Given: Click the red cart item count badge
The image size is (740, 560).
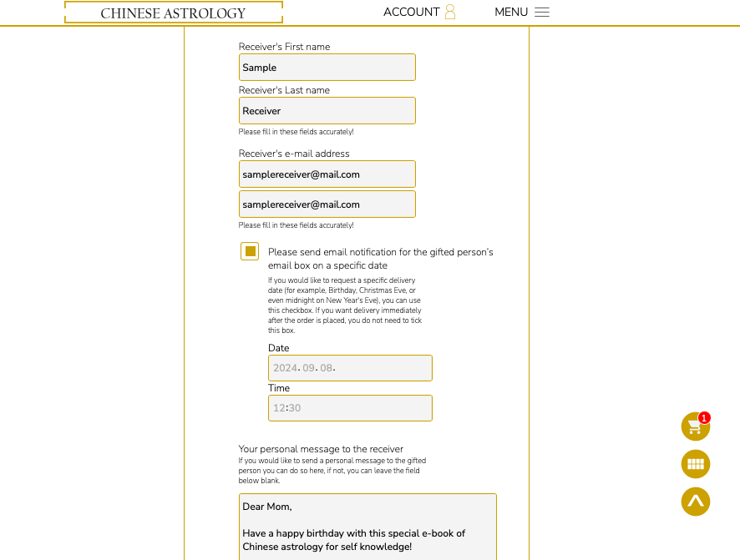Looking at the screenshot, I should (704, 417).
